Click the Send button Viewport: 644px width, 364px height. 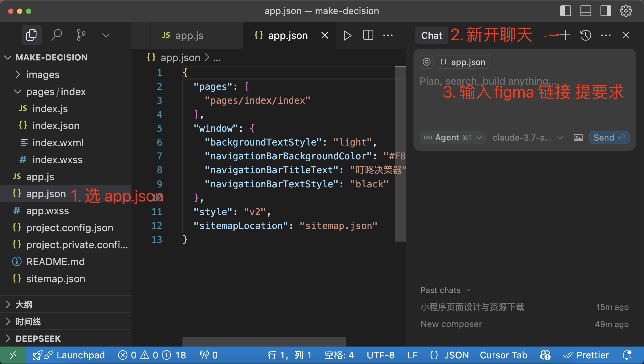tap(609, 137)
